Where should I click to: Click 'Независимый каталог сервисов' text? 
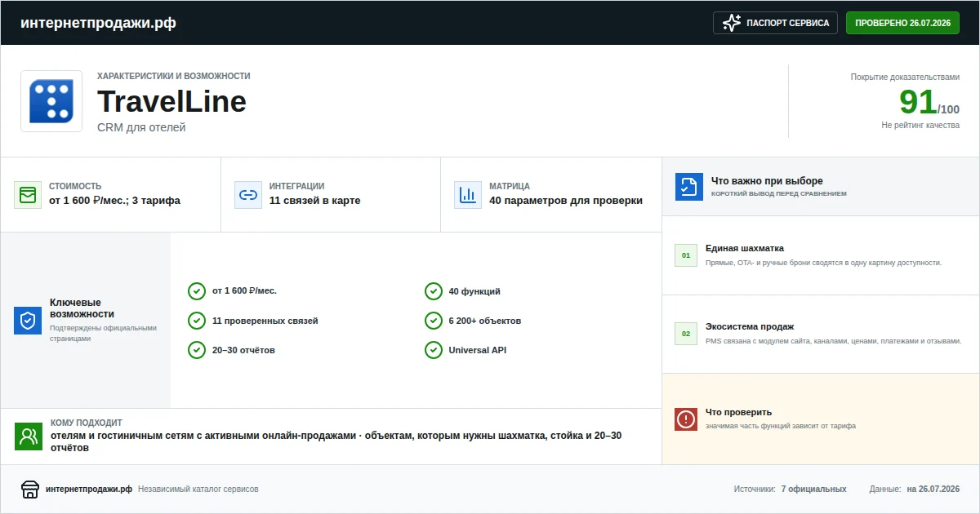[x=198, y=490]
